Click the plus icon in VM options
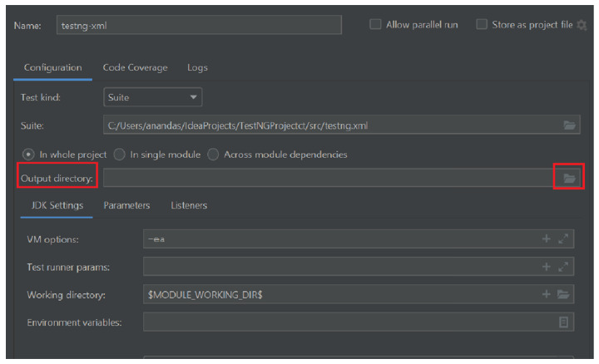Image resolution: width=599 pixels, height=364 pixels. [x=547, y=239]
